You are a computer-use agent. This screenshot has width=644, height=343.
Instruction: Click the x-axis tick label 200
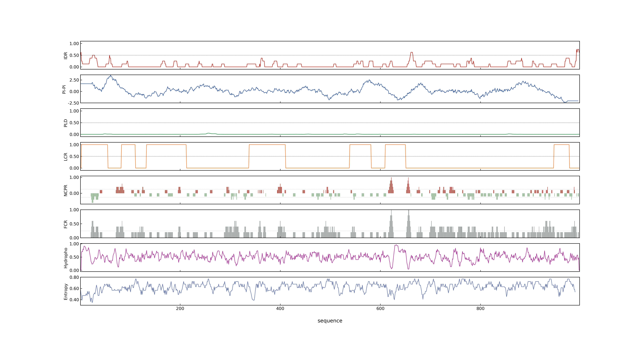(180, 309)
